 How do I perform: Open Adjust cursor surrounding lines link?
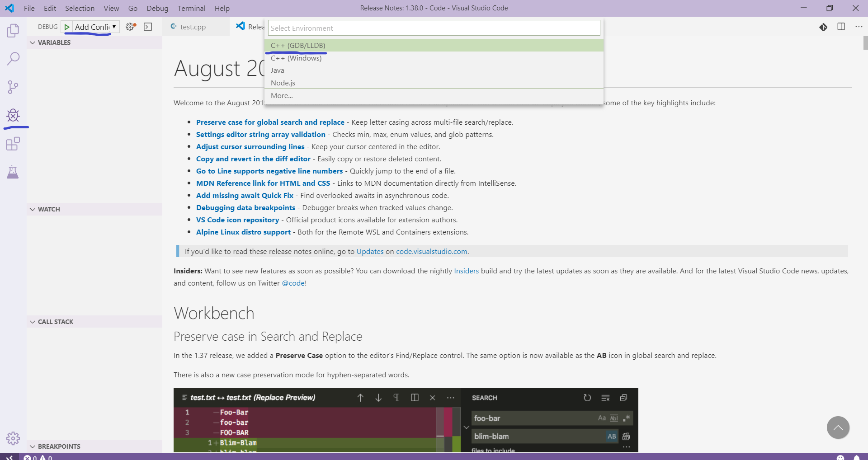250,147
